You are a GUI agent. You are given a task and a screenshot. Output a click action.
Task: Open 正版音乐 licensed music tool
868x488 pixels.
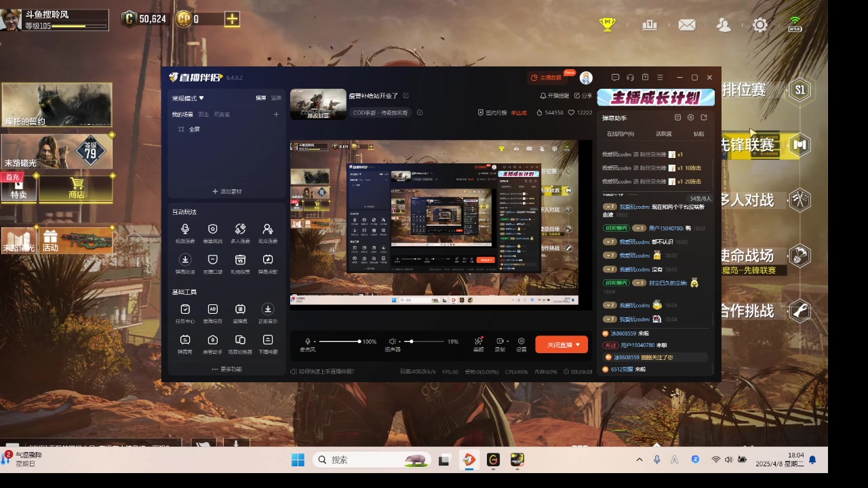coord(268,313)
